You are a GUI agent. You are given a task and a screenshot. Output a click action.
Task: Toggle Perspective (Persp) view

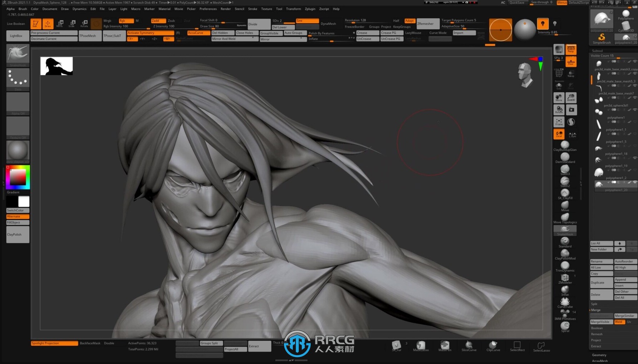571,49
